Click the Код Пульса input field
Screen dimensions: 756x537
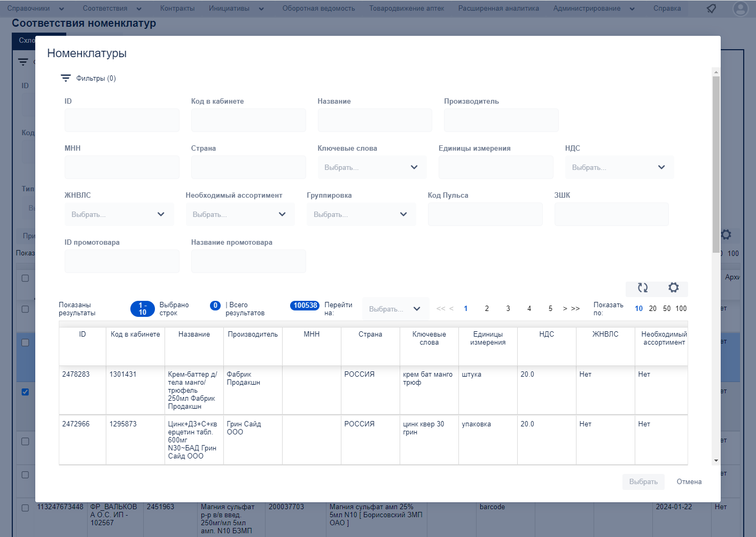click(x=485, y=214)
